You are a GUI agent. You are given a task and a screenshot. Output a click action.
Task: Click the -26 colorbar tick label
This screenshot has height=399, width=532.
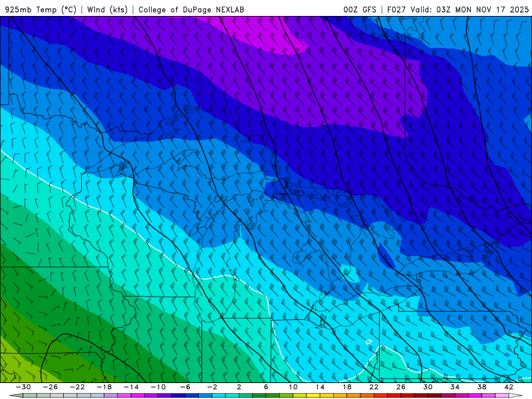point(51,387)
